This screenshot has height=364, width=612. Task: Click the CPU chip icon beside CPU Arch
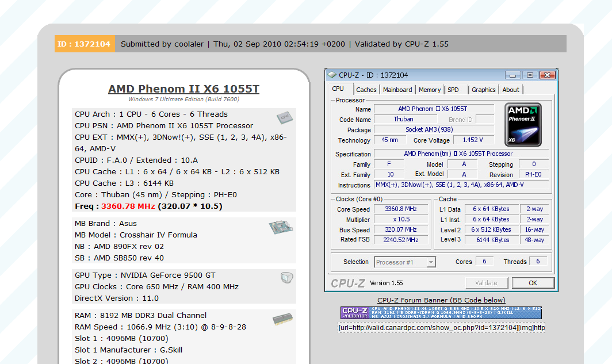pyautogui.click(x=285, y=117)
